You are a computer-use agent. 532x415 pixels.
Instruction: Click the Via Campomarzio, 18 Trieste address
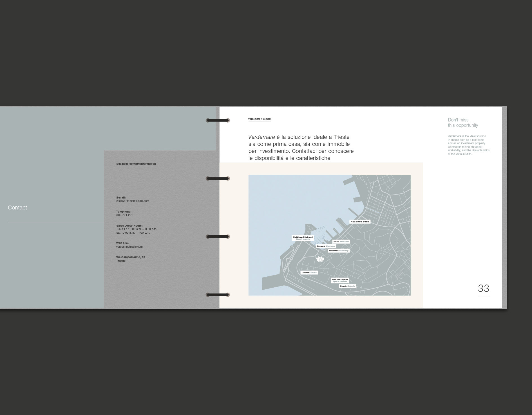click(x=131, y=259)
